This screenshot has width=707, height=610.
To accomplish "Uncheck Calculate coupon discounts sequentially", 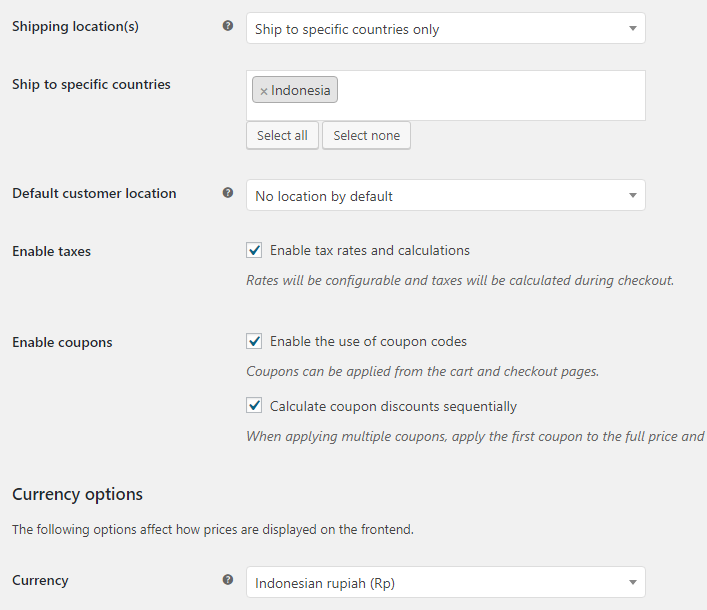I will coord(254,405).
